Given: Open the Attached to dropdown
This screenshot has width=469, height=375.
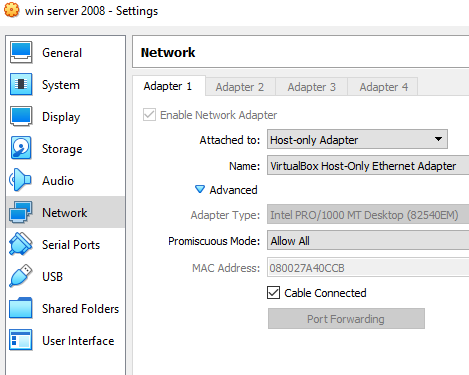Looking at the screenshot, I should [357, 139].
